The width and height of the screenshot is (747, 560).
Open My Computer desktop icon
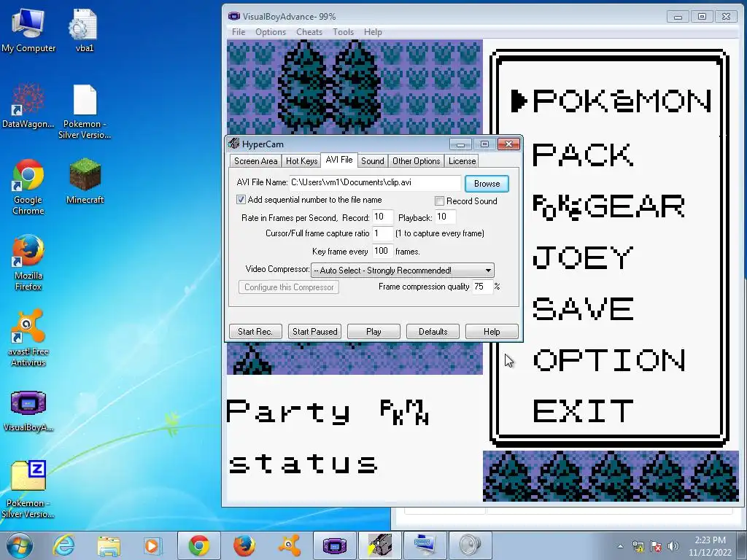pyautogui.click(x=28, y=31)
